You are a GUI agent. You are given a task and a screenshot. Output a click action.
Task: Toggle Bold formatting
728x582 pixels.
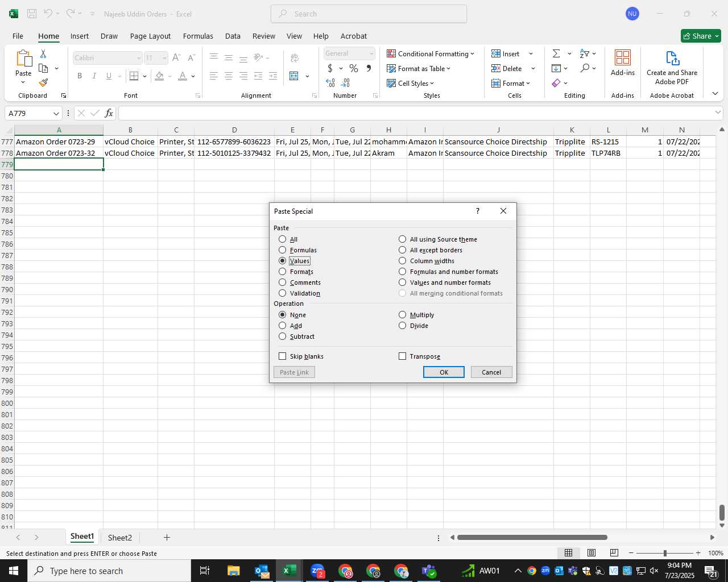(80, 76)
